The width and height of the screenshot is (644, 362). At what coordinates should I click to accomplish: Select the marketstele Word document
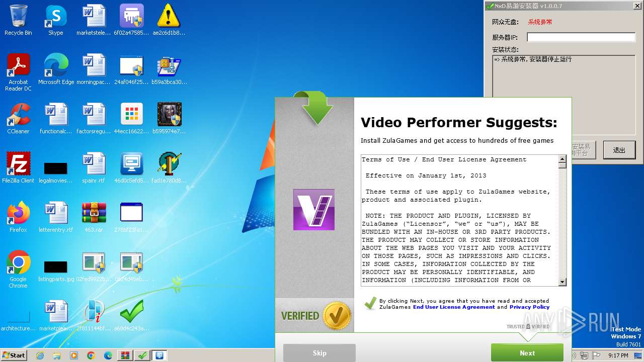pos(94,20)
